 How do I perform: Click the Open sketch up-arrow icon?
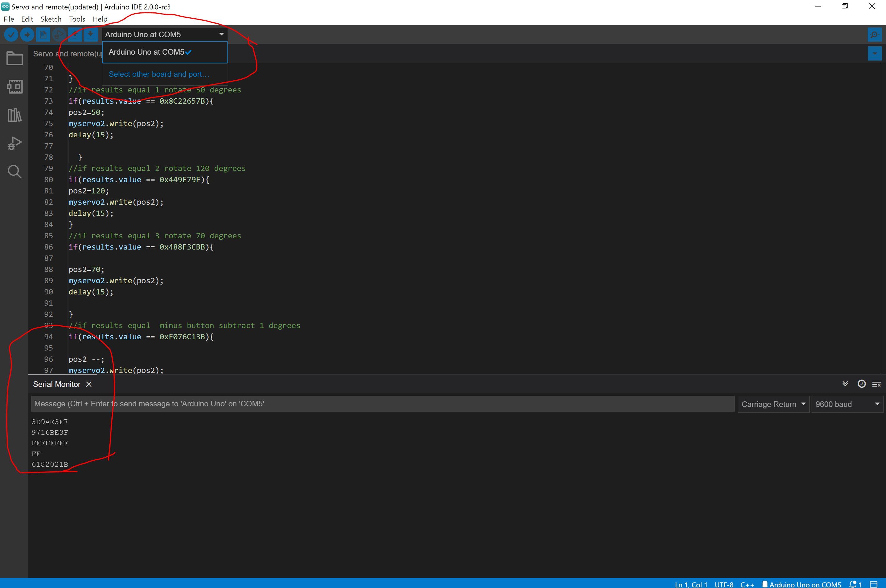coord(75,35)
